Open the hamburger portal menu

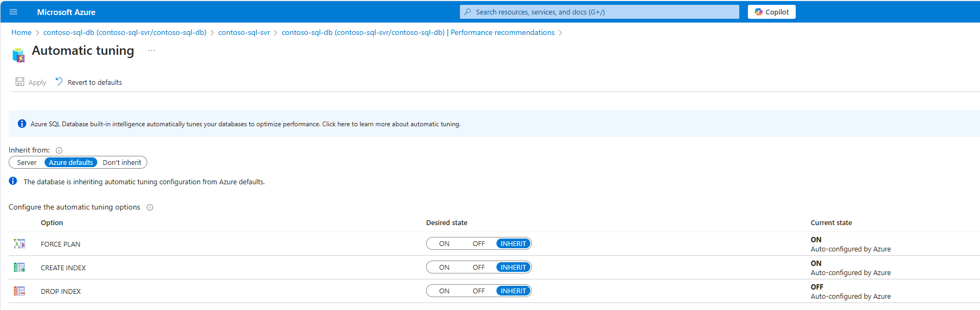(x=13, y=12)
